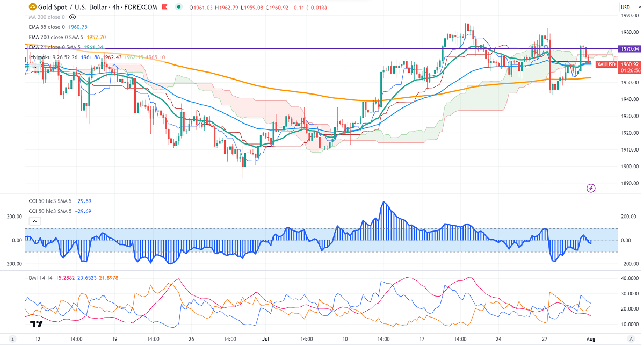Click the EMA 55 value 1960.75
644x346 pixels.
coord(78,27)
